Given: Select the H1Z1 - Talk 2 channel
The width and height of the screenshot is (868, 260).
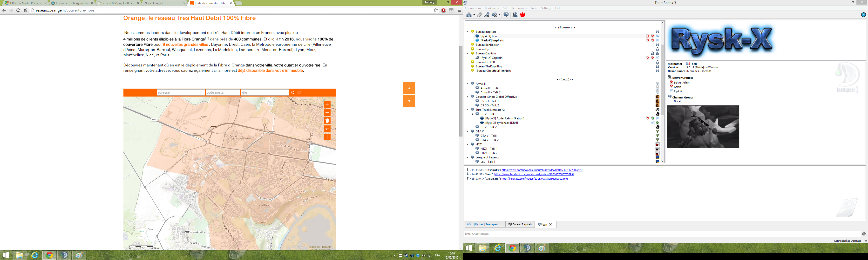Looking at the screenshot, I should click(x=489, y=153).
